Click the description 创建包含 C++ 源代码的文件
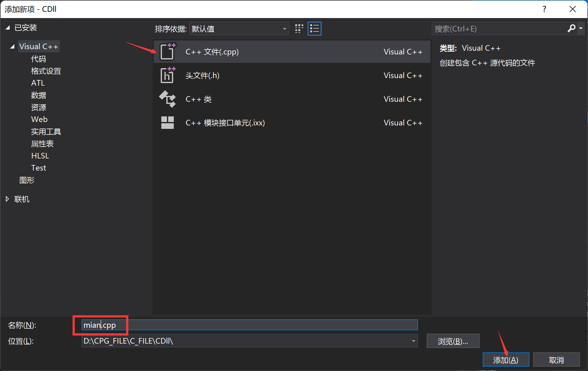The height and width of the screenshot is (371, 588). tap(487, 63)
